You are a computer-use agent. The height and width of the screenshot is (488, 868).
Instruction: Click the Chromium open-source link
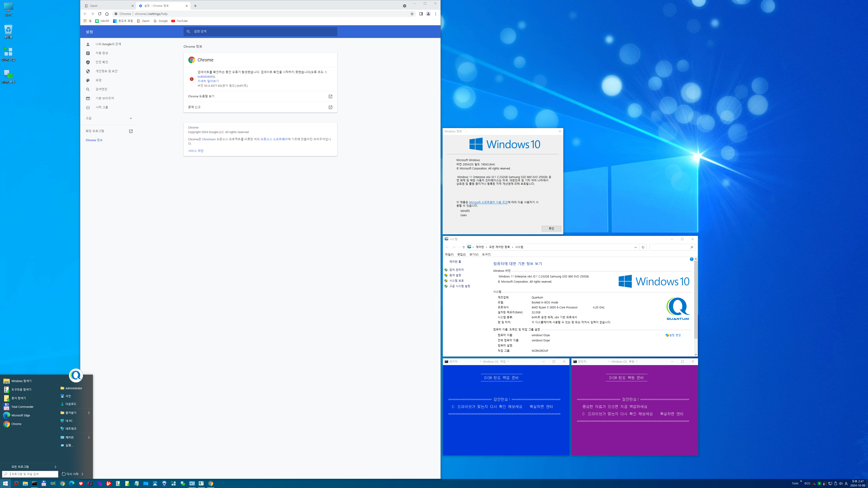click(209, 139)
